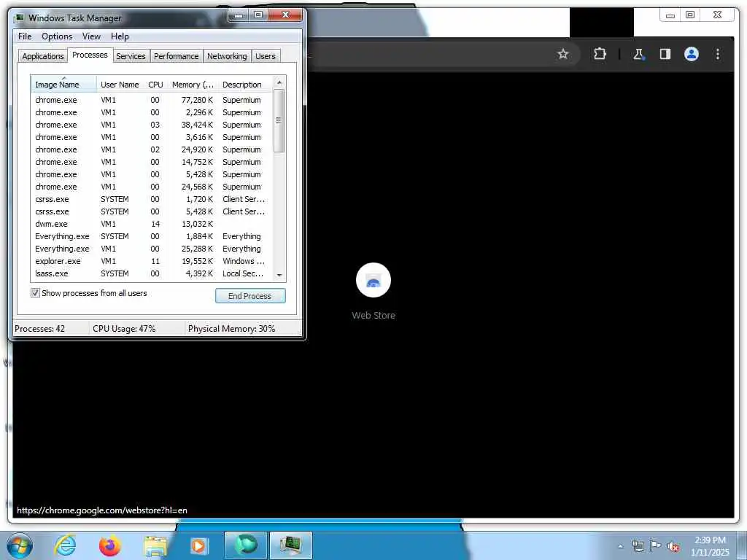The image size is (747, 560).
Task: Sort processes by CPU column header
Action: coord(156,85)
